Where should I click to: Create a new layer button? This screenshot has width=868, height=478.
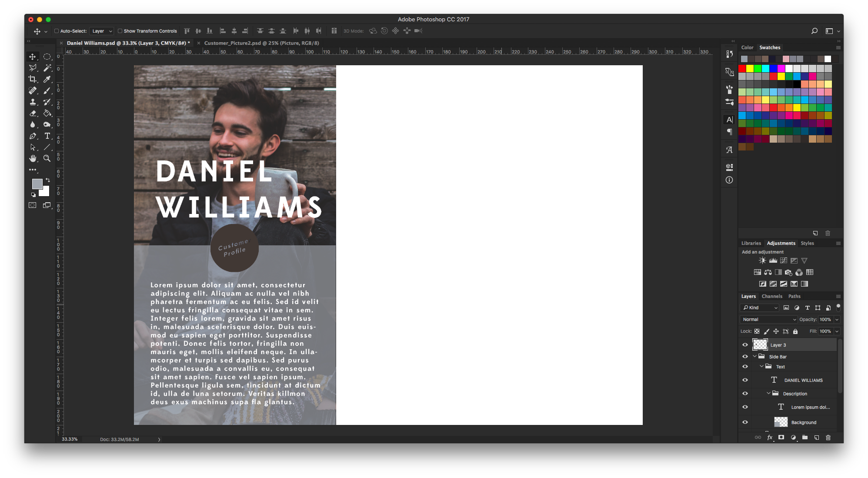[817, 438]
